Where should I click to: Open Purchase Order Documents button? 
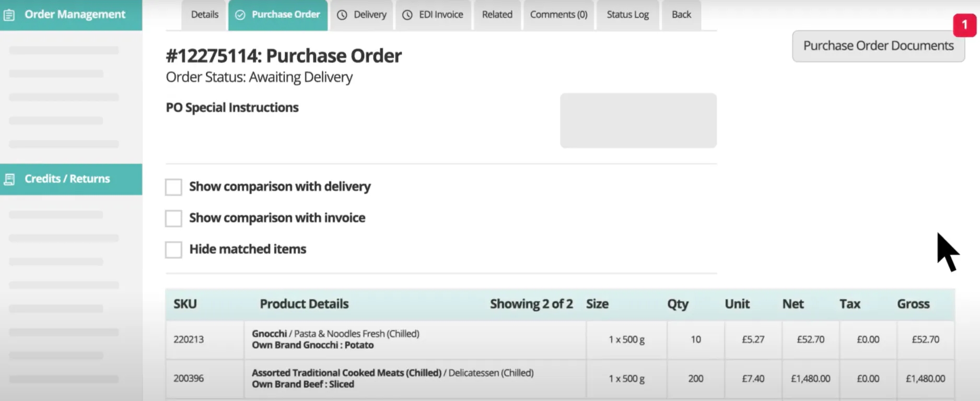tap(878, 46)
